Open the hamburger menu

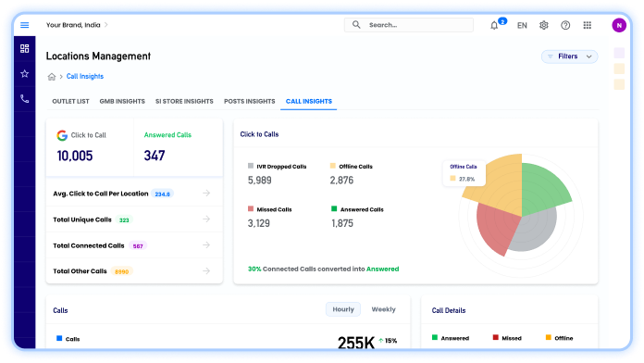[x=25, y=25]
